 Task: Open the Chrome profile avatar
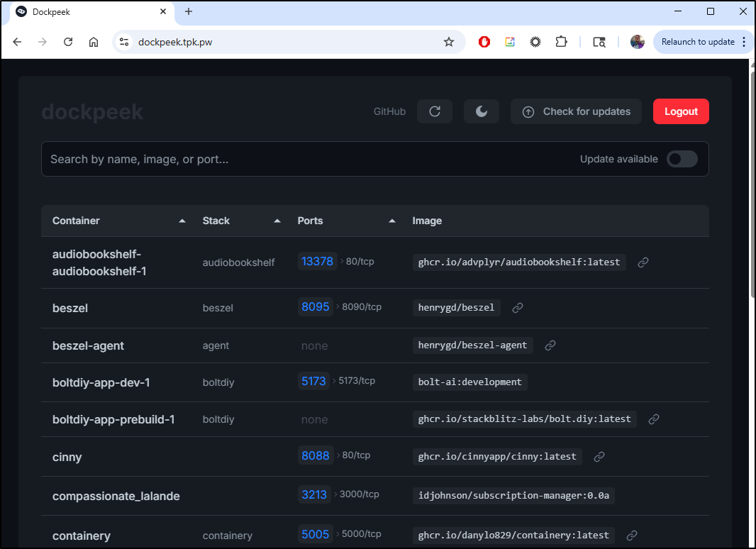click(638, 42)
